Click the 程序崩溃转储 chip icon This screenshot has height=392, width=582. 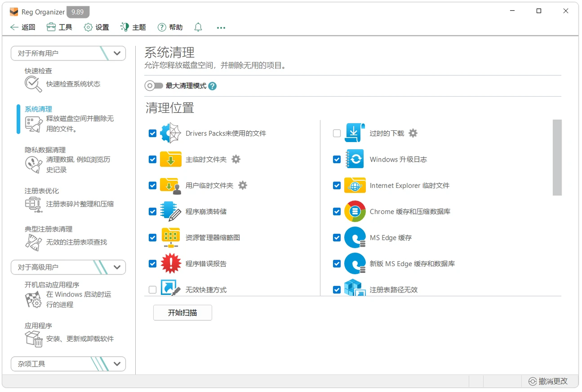pyautogui.click(x=170, y=211)
